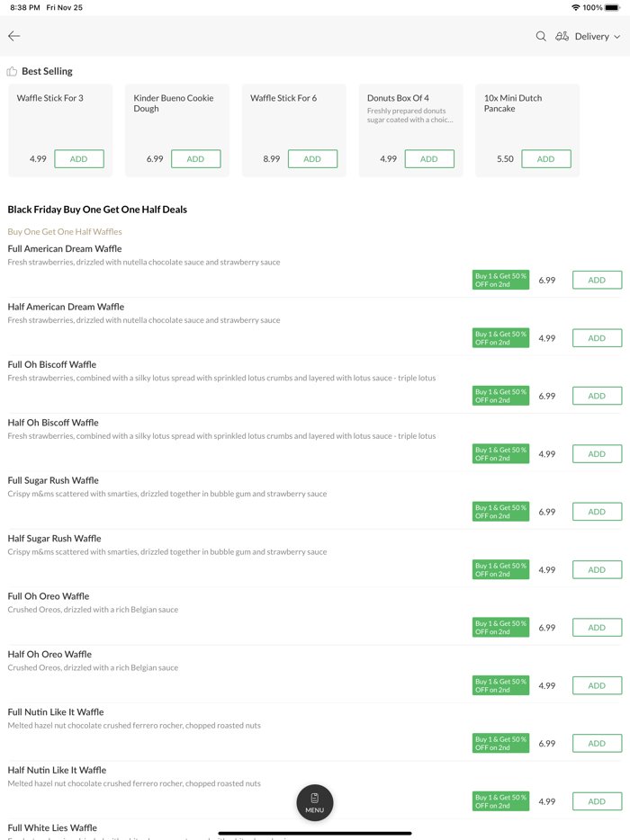This screenshot has height=840, width=630.
Task: Add Half Oh Biscoff Waffle
Action: 597,454
